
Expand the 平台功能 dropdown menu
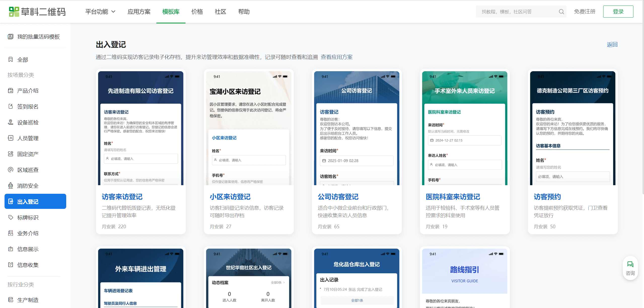100,12
